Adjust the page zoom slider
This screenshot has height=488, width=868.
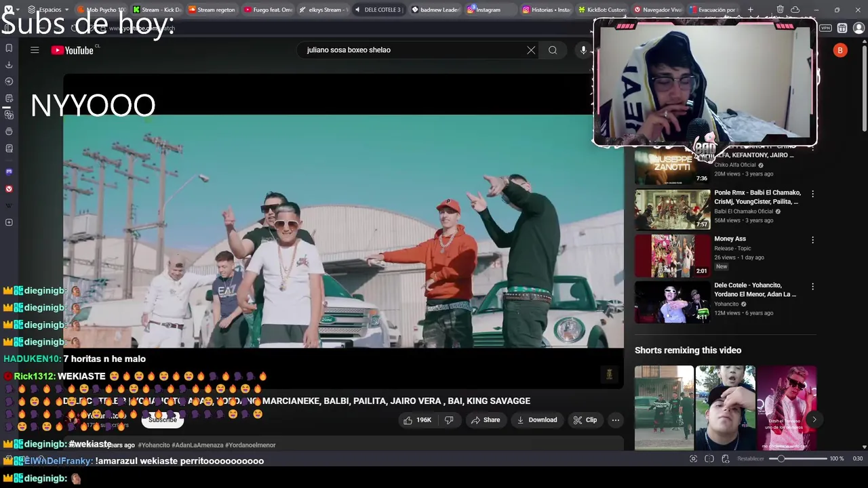pos(798,459)
